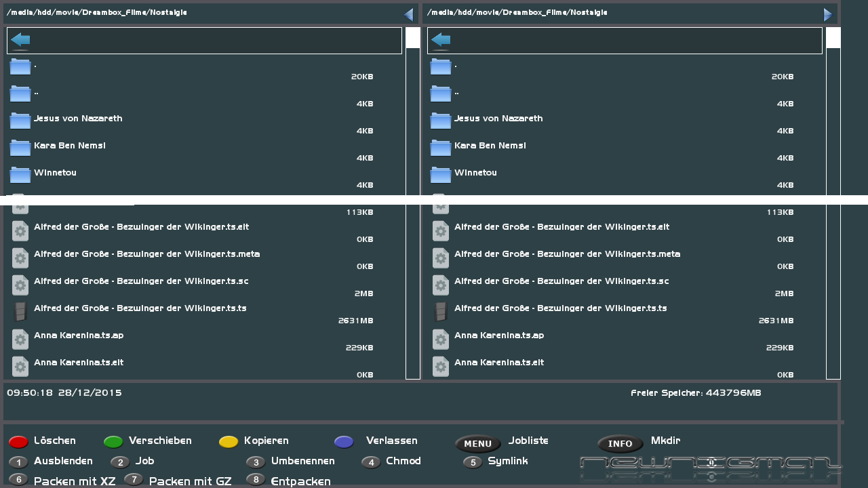The image size is (868, 488).
Task: Open Kara Ben Nemsi folder in left pane
Action: (x=69, y=146)
